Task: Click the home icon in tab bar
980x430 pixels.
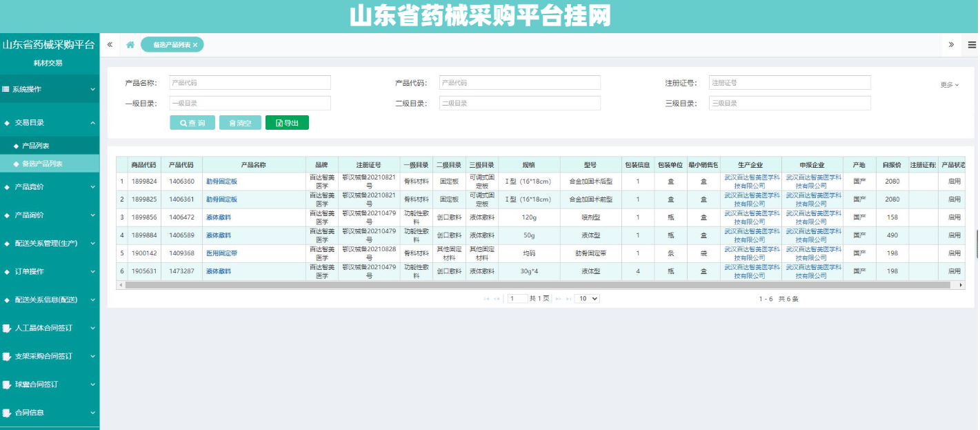Action: point(130,45)
